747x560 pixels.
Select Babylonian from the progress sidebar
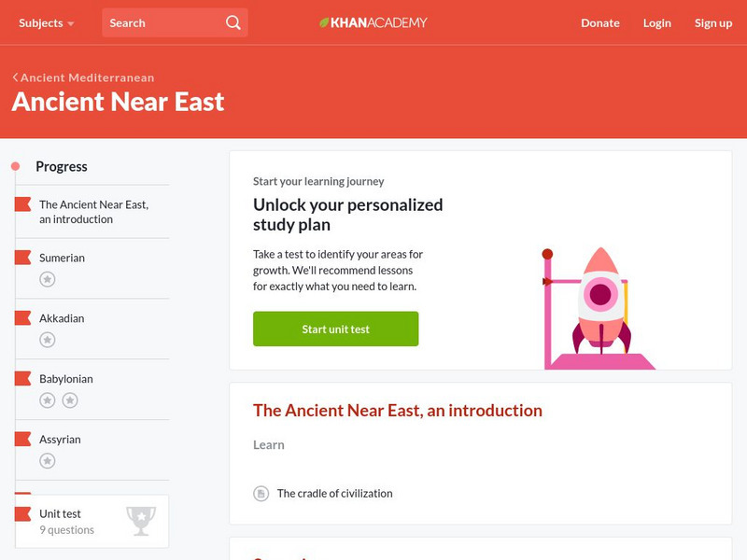(x=66, y=379)
